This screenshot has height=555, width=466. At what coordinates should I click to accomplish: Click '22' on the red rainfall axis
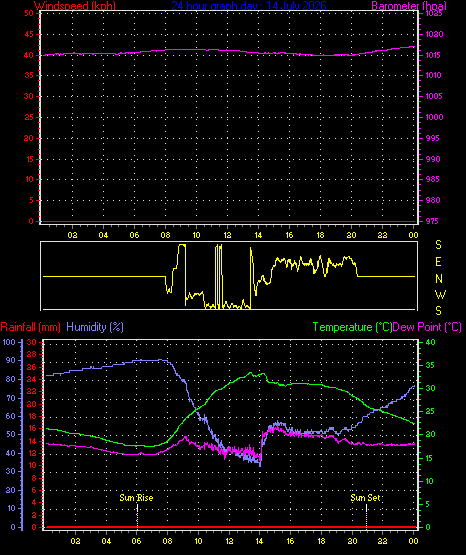pyautogui.click(x=32, y=391)
